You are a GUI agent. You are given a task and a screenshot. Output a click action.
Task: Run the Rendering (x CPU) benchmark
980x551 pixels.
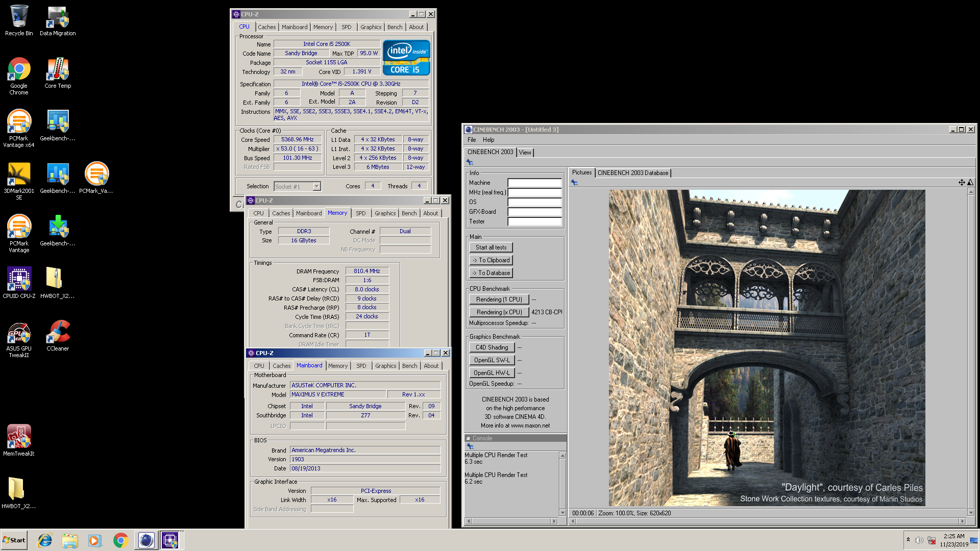499,312
